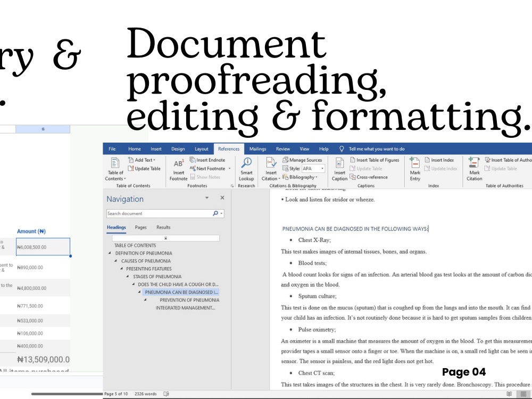The width and height of the screenshot is (532, 399).
Task: Select spreadsheet cell ₦6,008,500.00
Action: 43,247
